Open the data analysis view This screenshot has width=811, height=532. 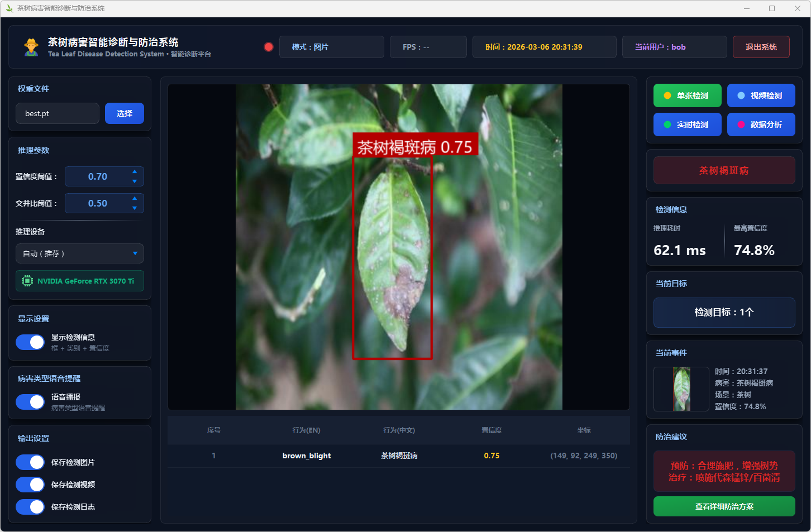(761, 124)
